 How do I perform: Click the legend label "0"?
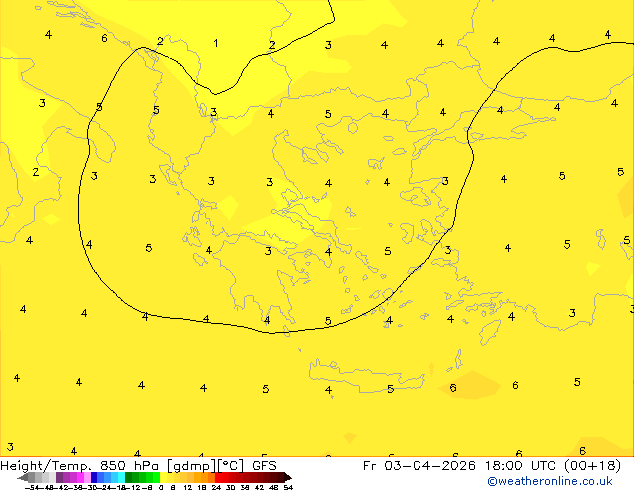(161, 487)
